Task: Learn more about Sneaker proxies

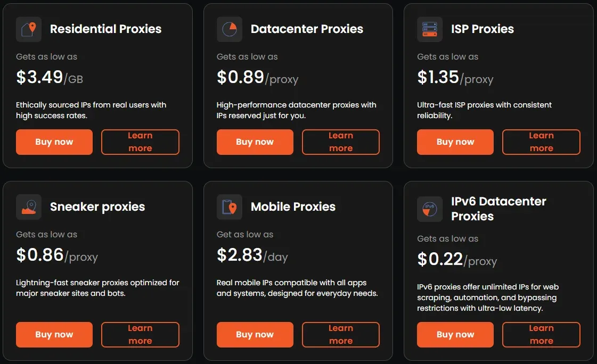Action: click(x=140, y=335)
